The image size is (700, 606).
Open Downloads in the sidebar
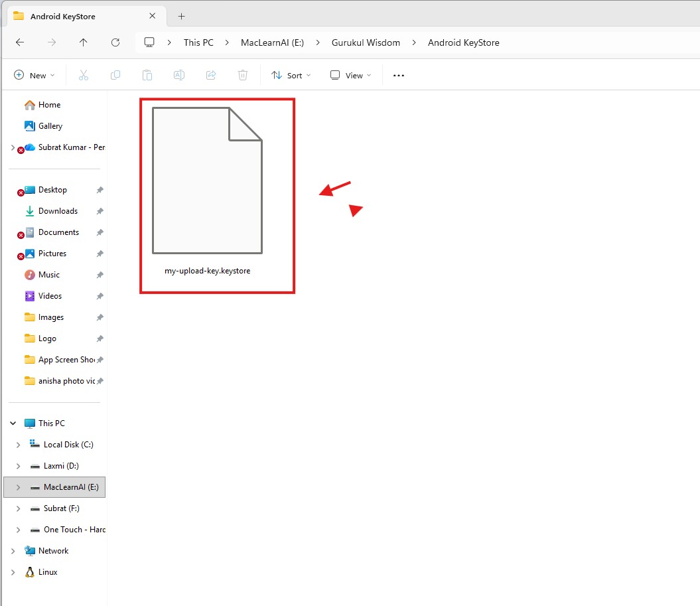tap(58, 211)
